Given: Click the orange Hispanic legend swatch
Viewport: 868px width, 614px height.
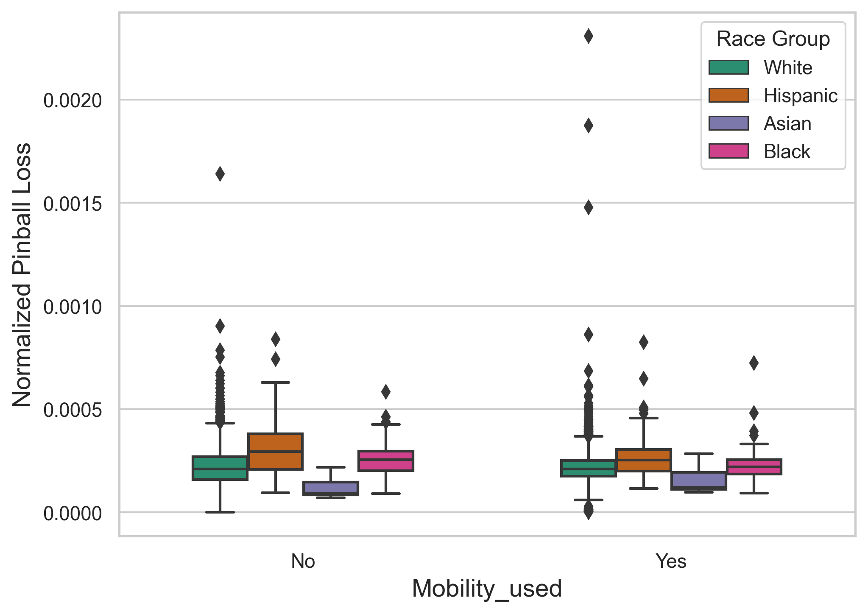Looking at the screenshot, I should tap(728, 95).
